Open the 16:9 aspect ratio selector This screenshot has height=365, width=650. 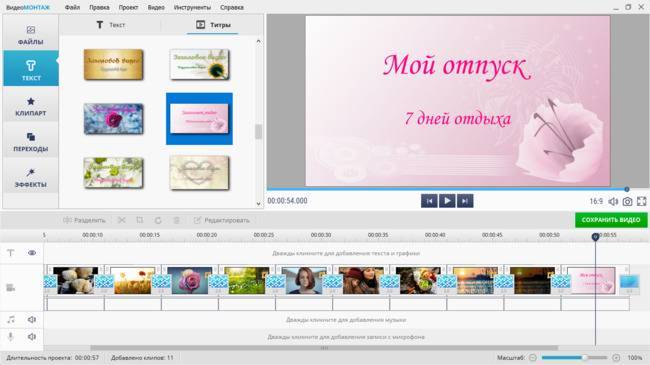[x=596, y=202]
